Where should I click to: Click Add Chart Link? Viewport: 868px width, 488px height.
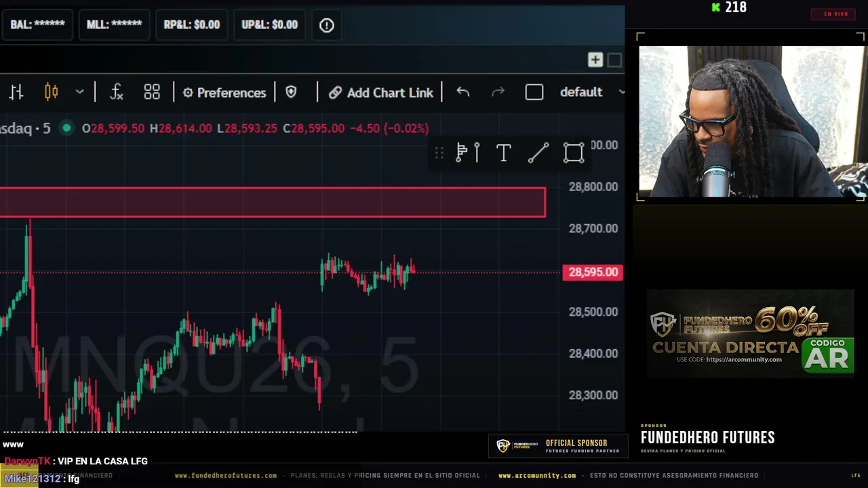coord(381,92)
